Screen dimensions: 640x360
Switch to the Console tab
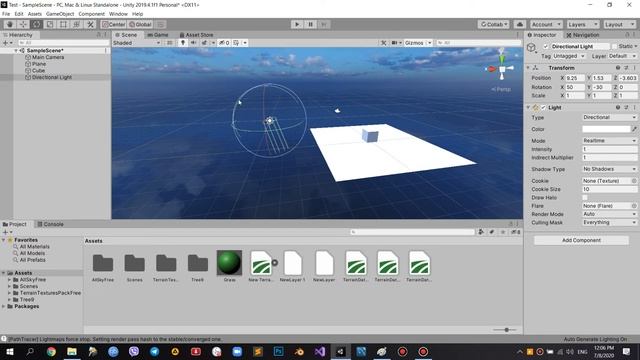click(51, 224)
